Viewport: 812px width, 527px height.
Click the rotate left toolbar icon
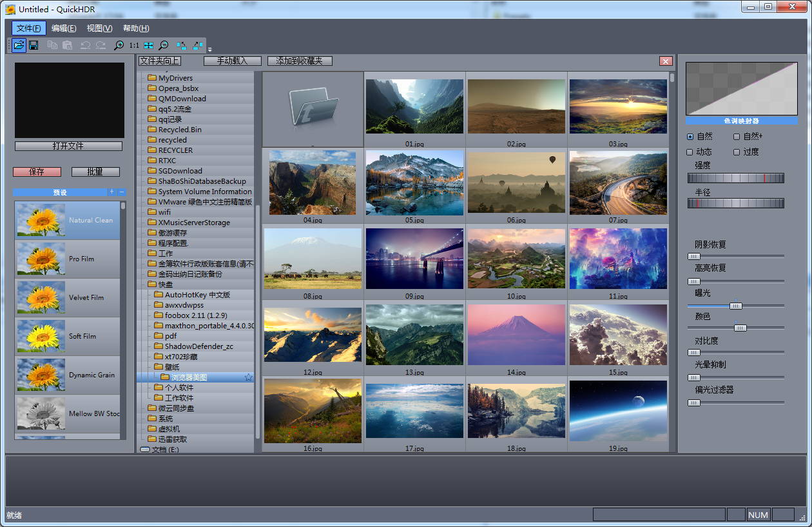tap(182, 45)
